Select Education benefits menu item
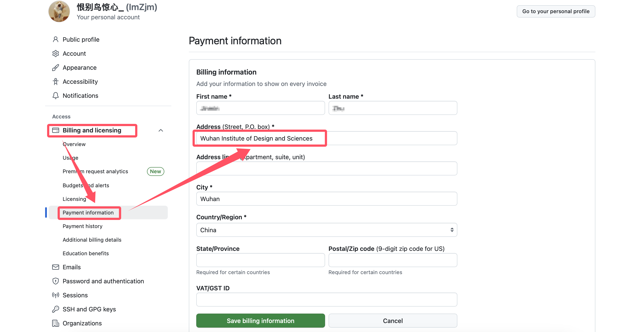This screenshot has height=332, width=644. [86, 253]
